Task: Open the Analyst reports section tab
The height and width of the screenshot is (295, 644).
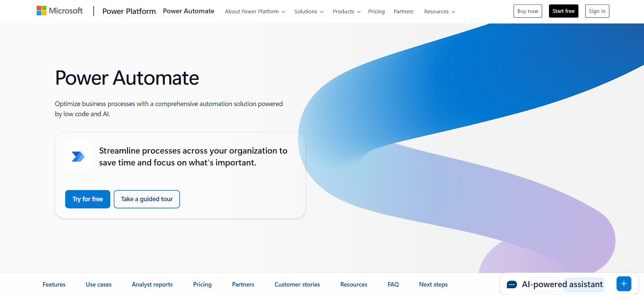Action: pyautogui.click(x=152, y=285)
